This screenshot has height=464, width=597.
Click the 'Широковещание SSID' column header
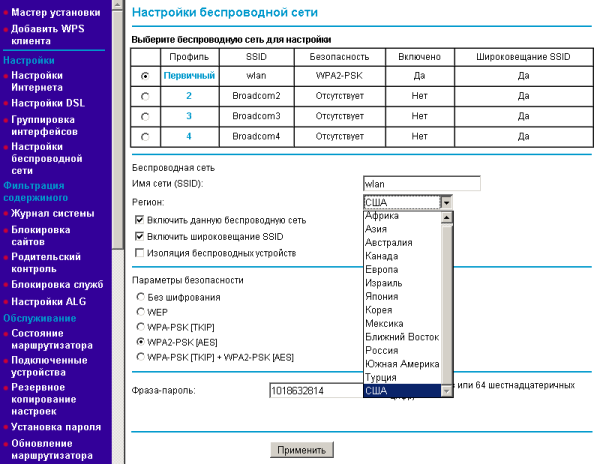coord(523,57)
